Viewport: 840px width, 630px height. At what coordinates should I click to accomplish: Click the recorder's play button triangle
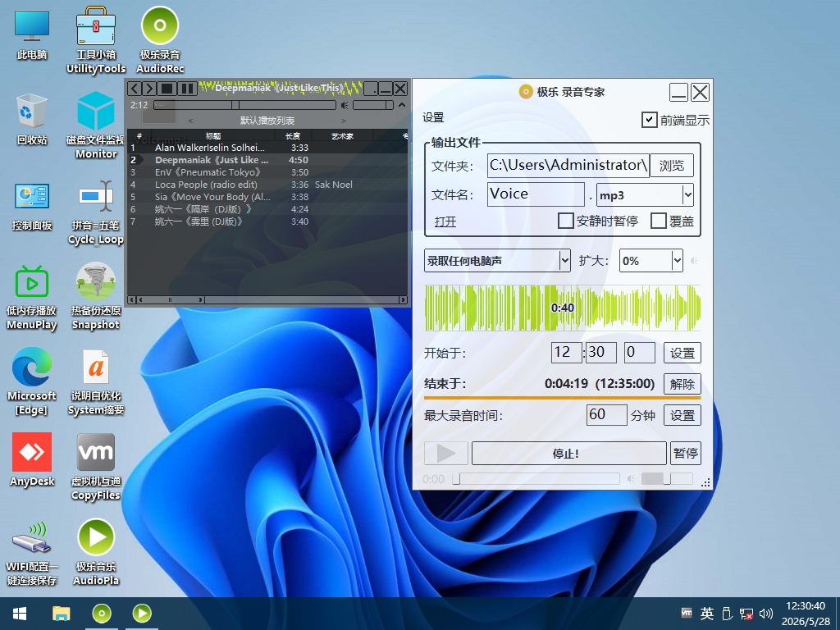tap(445, 454)
